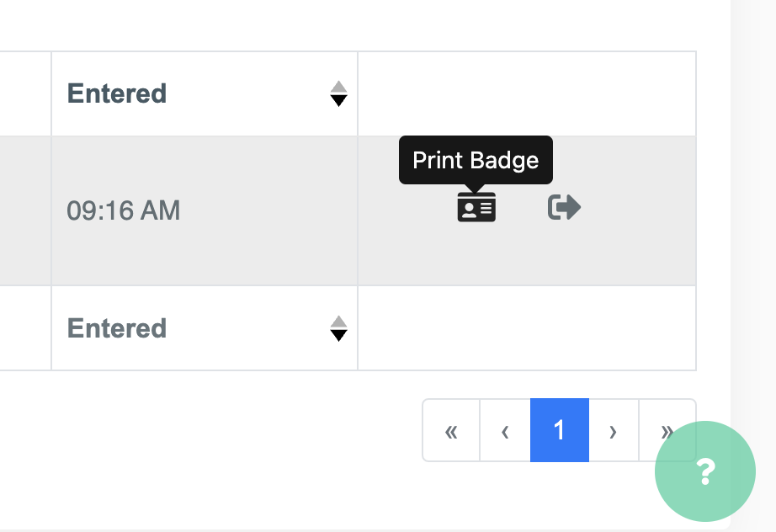Image resolution: width=776 pixels, height=532 pixels.
Task: Sort by the top Entered column header
Action: pos(117,93)
